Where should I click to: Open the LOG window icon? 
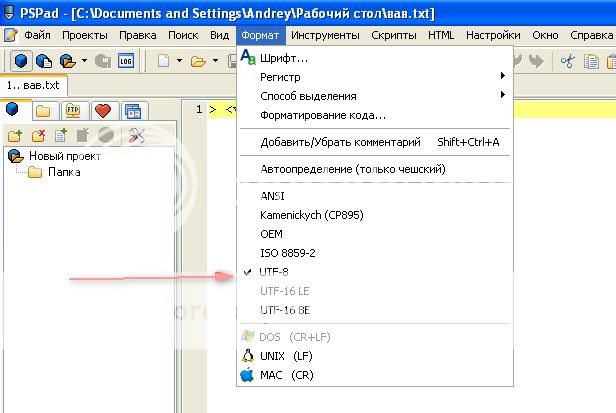pos(126,61)
